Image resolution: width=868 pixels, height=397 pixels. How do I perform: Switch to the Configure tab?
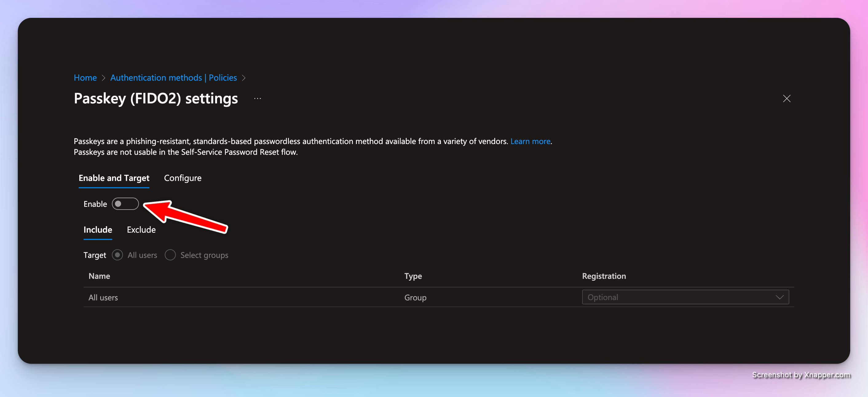[x=183, y=178]
